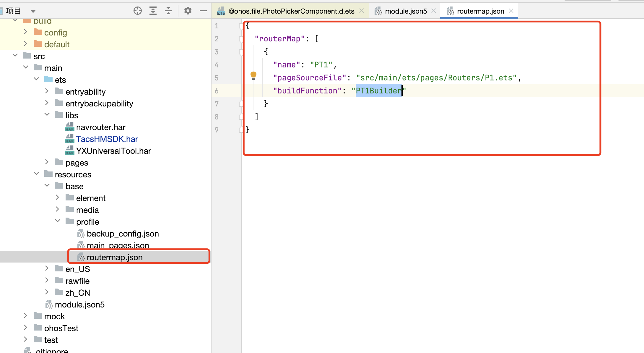Close the PhotoPickerComponent.d.ets tab
The height and width of the screenshot is (353, 644).
362,11
